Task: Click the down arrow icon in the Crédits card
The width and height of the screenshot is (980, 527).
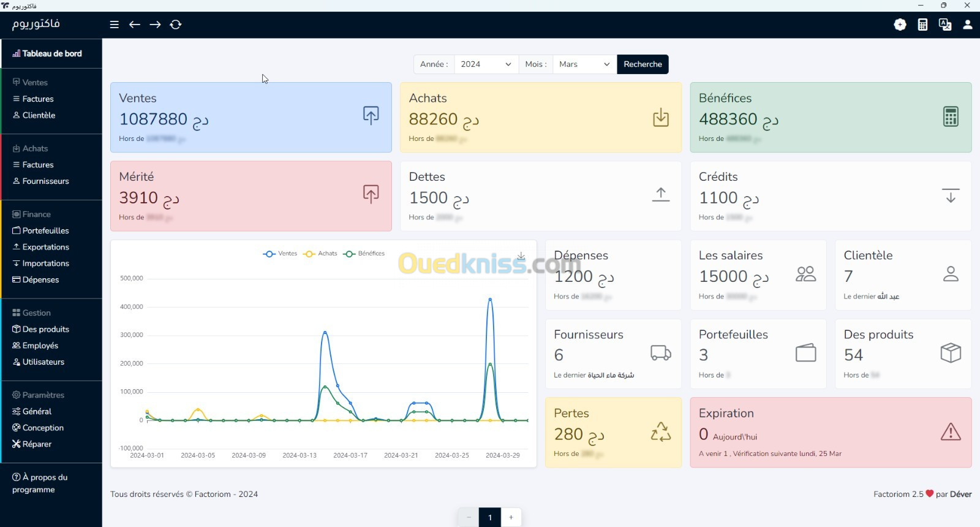Action: click(x=951, y=195)
